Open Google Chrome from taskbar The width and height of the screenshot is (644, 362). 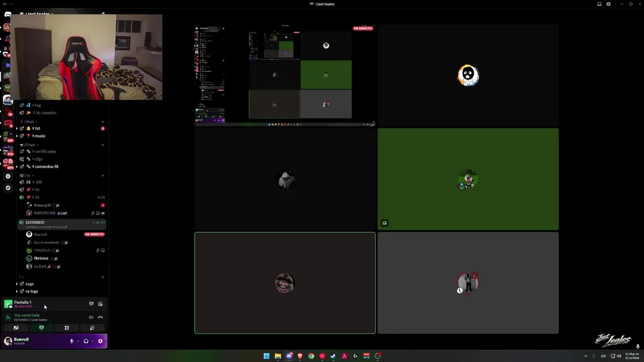point(311,356)
